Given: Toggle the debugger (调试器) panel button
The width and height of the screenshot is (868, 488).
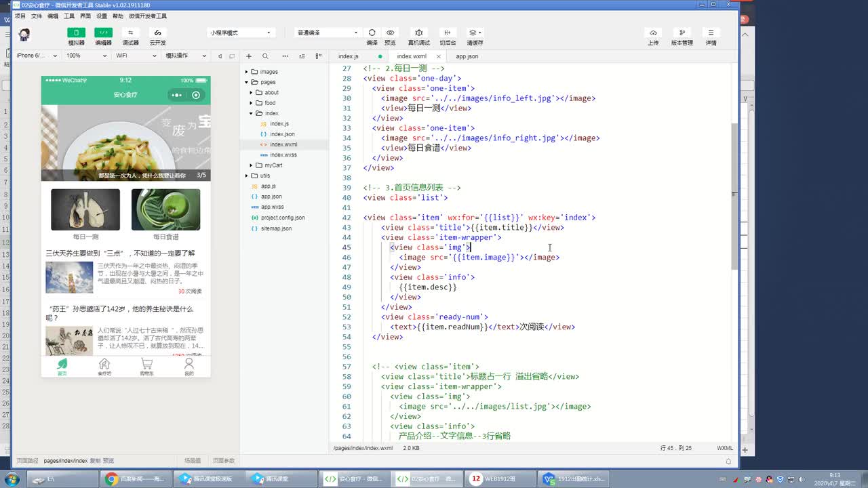Looking at the screenshot, I should pyautogui.click(x=130, y=33).
